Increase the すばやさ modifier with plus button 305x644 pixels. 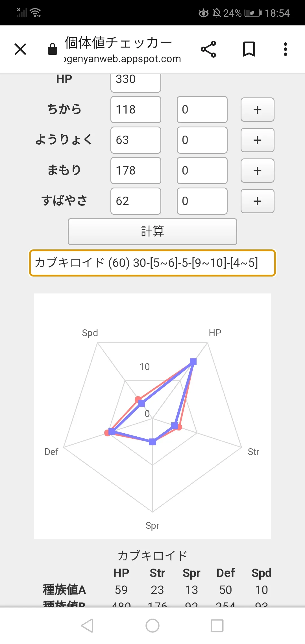pos(258,201)
